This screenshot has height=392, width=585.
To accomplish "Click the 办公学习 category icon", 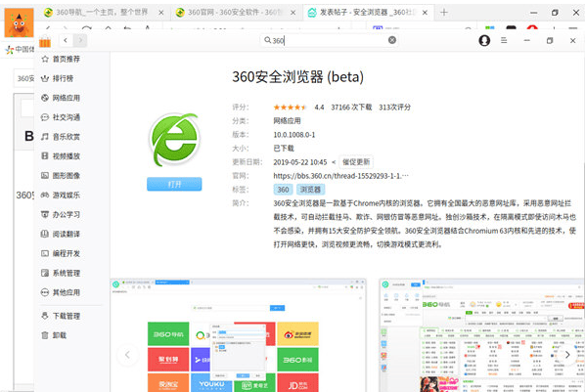I will tap(45, 214).
